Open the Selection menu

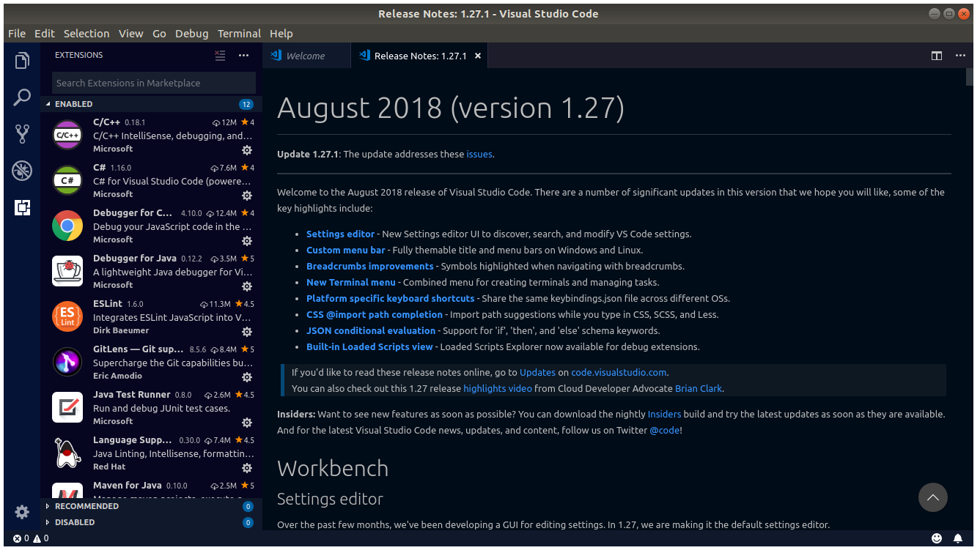tap(86, 34)
